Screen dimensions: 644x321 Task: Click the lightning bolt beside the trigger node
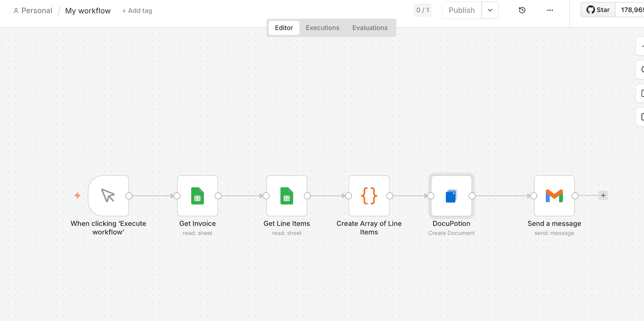tap(77, 195)
